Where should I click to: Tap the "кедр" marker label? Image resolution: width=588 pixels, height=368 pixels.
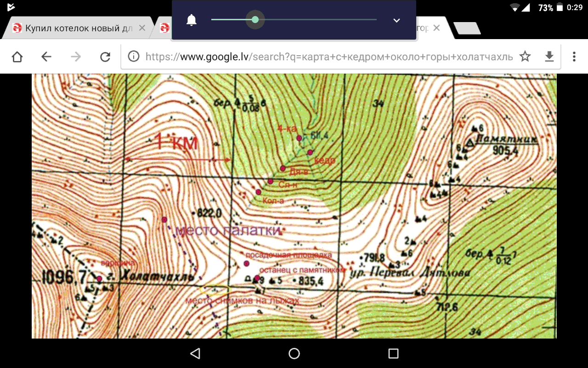pyautogui.click(x=324, y=161)
